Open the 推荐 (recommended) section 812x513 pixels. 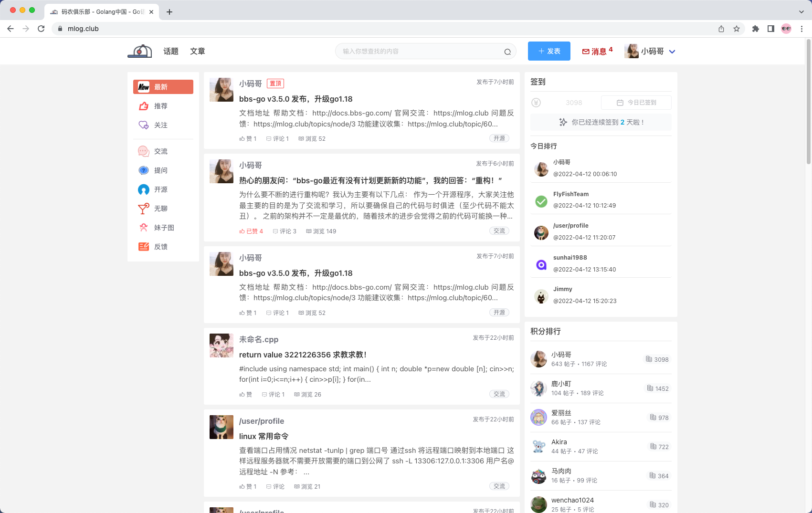coord(161,106)
